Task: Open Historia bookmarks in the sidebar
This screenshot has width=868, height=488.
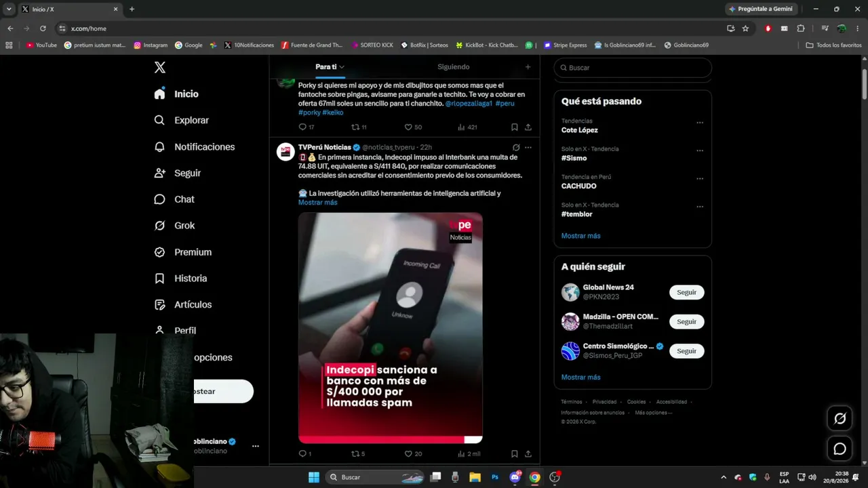Action: click(x=180, y=278)
